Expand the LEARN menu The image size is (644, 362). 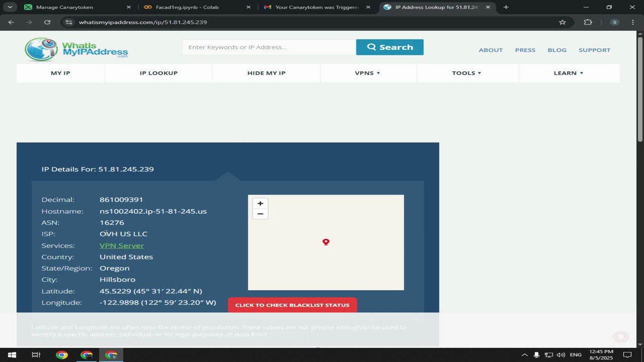click(569, 73)
